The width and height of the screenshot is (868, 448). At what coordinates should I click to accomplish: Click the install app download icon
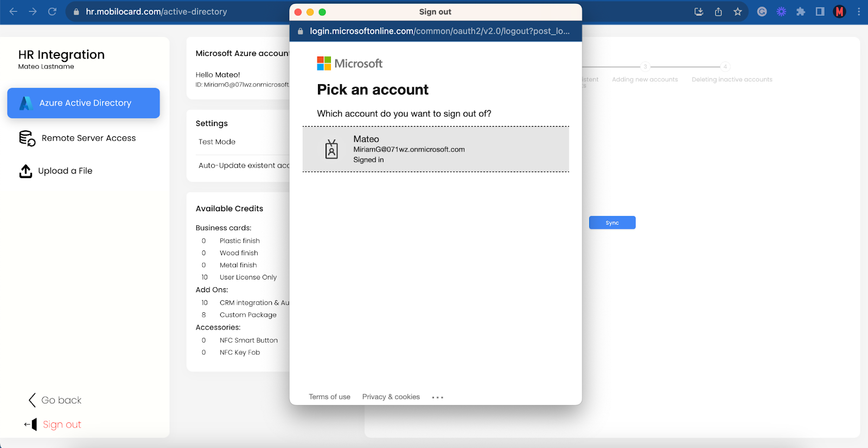(699, 11)
